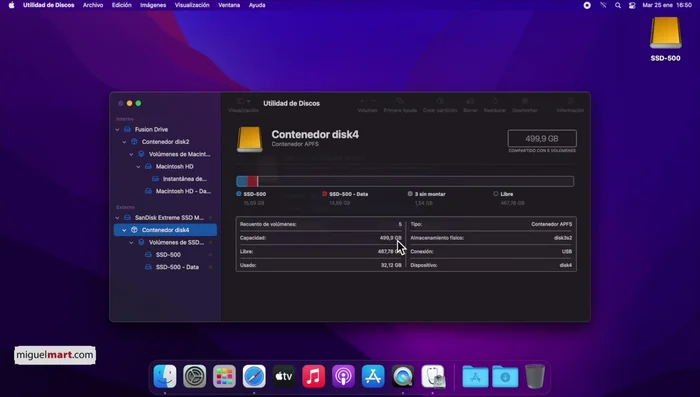Screen dimensions: 700x397
Task: Click the eject icon beside SSD-500 - Data
Action: [x=210, y=267]
